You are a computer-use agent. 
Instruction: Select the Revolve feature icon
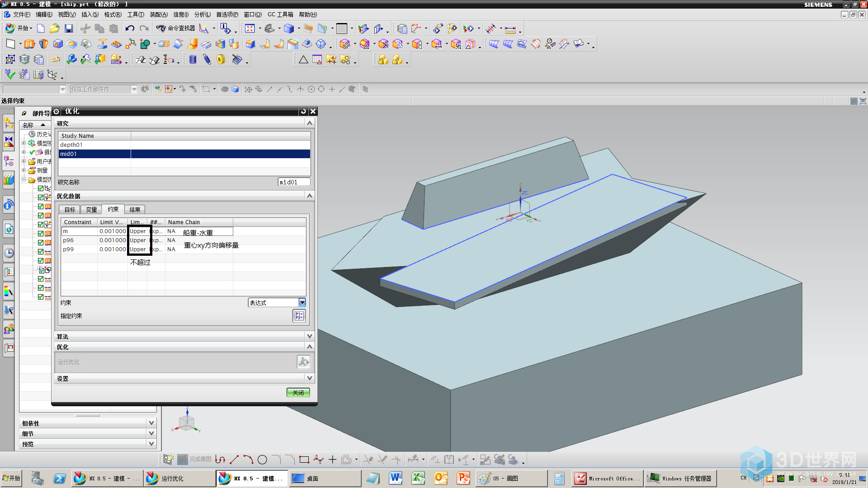pyautogui.click(x=43, y=44)
